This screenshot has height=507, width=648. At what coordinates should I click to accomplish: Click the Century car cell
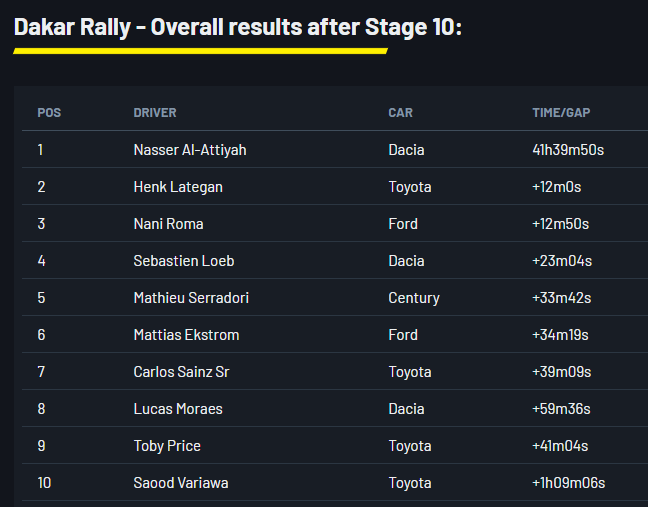(414, 298)
